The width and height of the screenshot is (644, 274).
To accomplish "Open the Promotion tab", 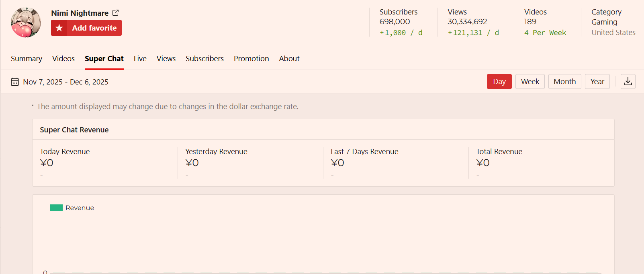I will tap(251, 58).
